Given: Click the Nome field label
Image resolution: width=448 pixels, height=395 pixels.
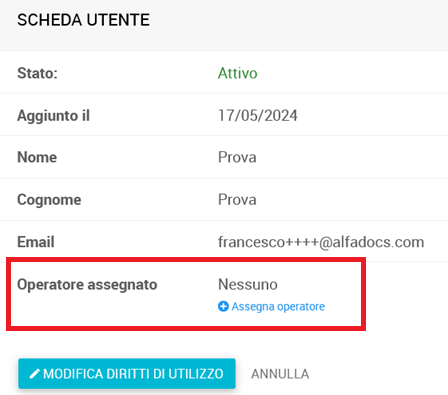Looking at the screenshot, I should (x=37, y=157).
